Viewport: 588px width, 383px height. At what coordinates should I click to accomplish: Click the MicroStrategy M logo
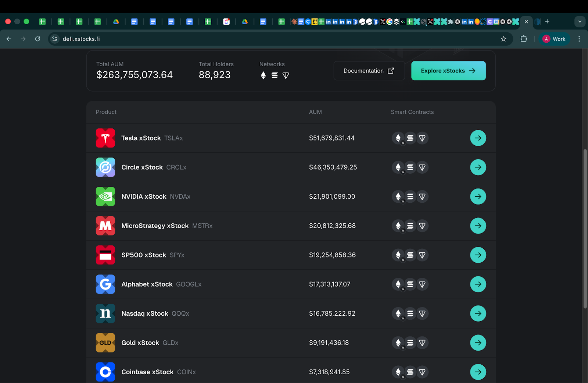coord(105,226)
